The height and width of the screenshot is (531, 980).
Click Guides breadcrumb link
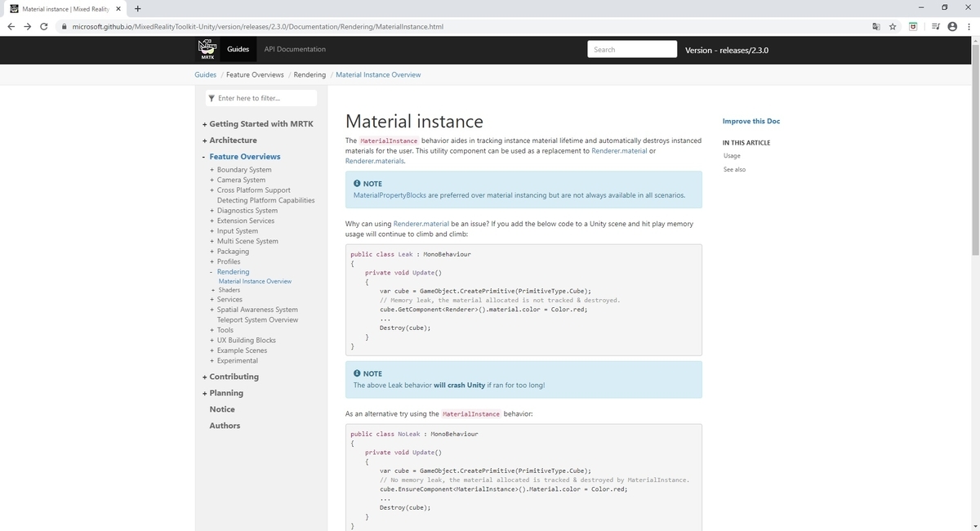(x=205, y=74)
